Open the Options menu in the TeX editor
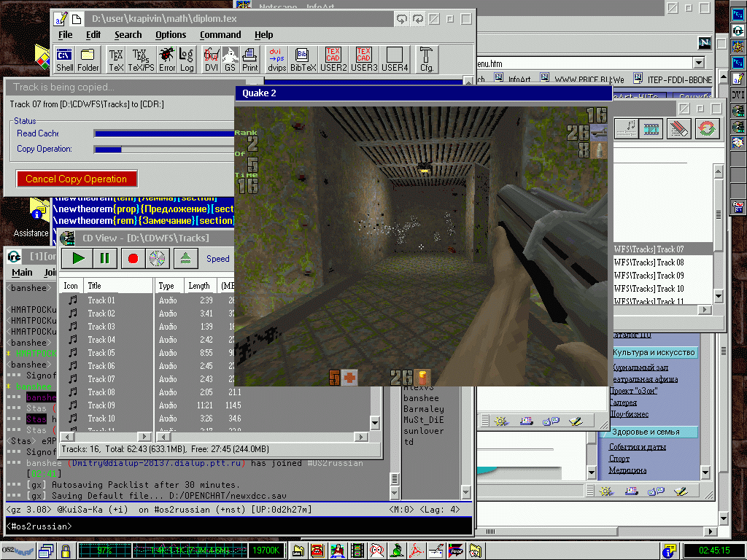Viewport: 747px width, 560px height. pos(171,35)
